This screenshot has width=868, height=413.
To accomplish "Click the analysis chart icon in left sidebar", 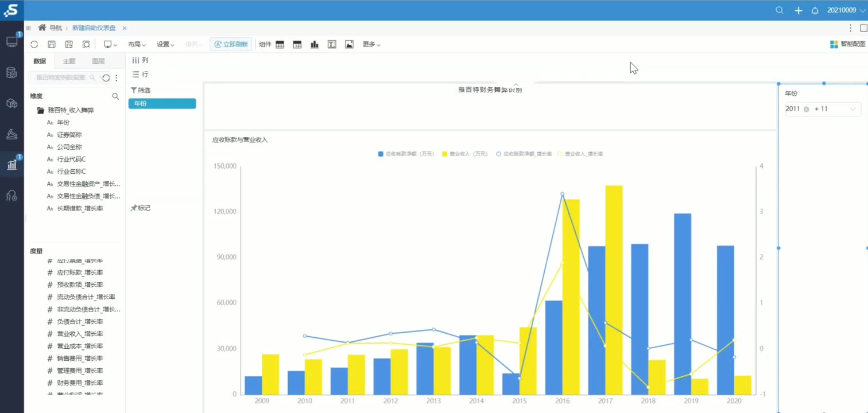I will pyautogui.click(x=12, y=165).
